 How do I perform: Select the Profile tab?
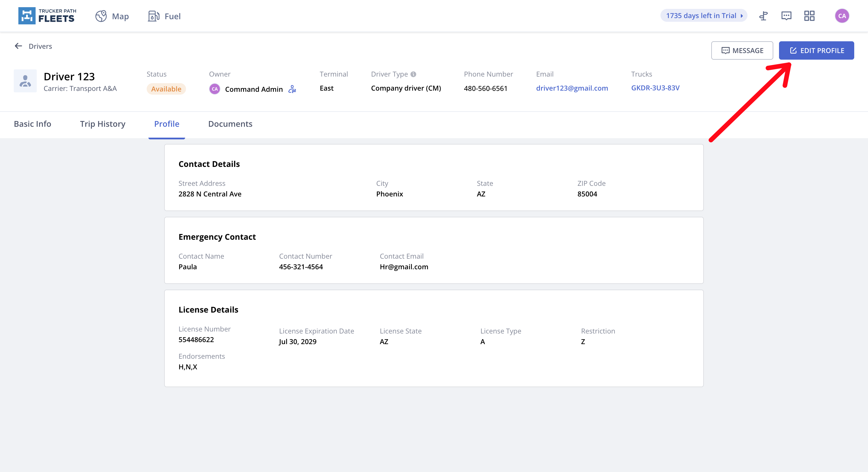click(x=166, y=124)
